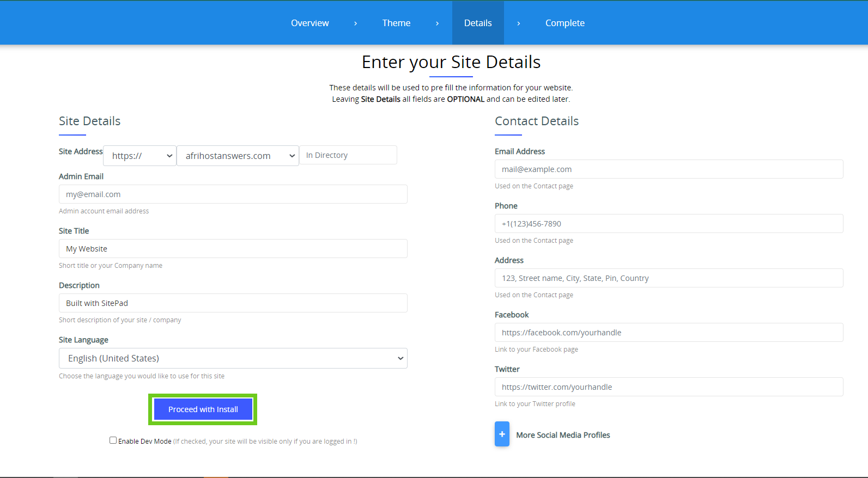This screenshot has width=868, height=478.
Task: Click the Site Title field
Action: pyautogui.click(x=233, y=249)
